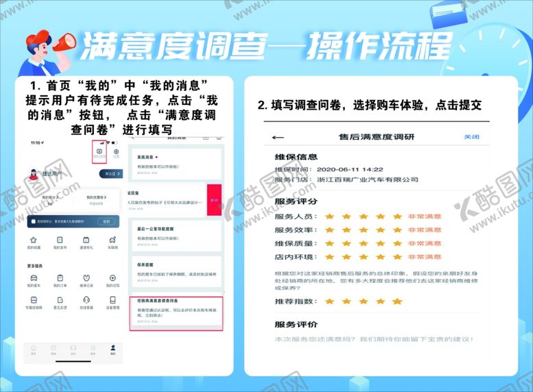The width and height of the screenshot is (533, 392).
Task: Set 维保质量 rating to fifth star
Action: 397,243
